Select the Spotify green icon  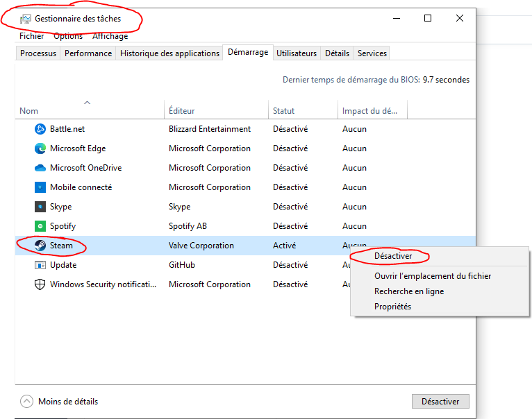pos(40,226)
